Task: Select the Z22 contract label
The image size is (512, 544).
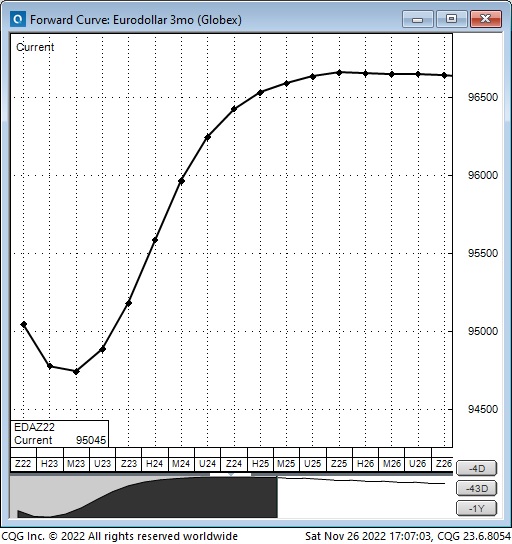Action: [x=23, y=464]
